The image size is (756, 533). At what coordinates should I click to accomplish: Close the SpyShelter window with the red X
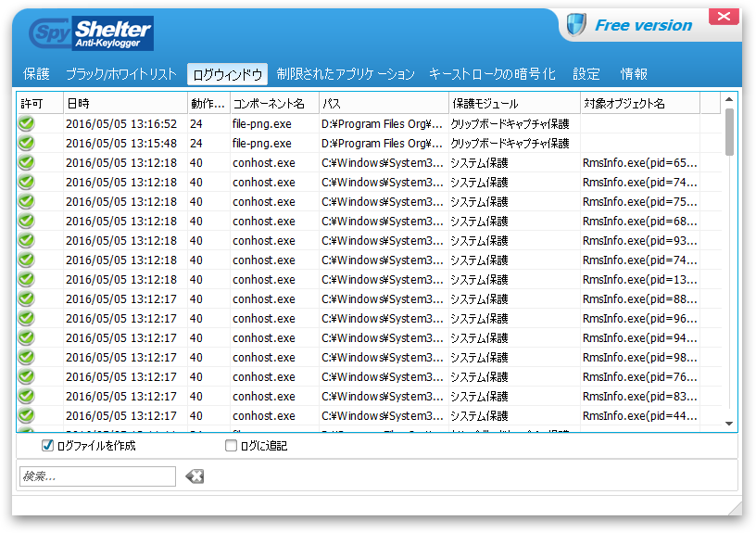724,17
